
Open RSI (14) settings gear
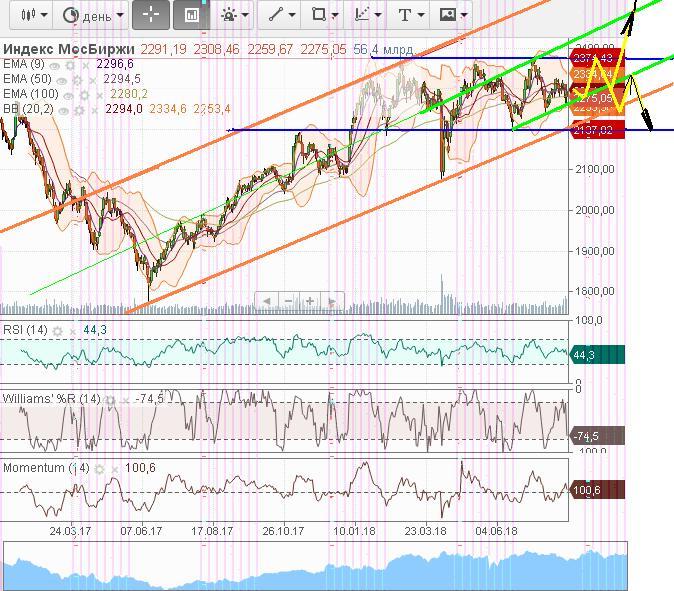click(x=57, y=330)
